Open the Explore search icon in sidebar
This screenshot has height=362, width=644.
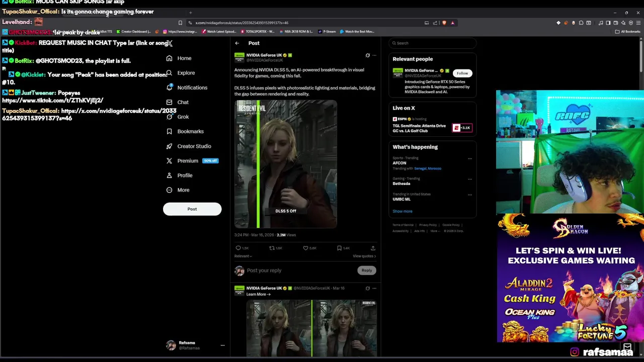[x=170, y=73]
